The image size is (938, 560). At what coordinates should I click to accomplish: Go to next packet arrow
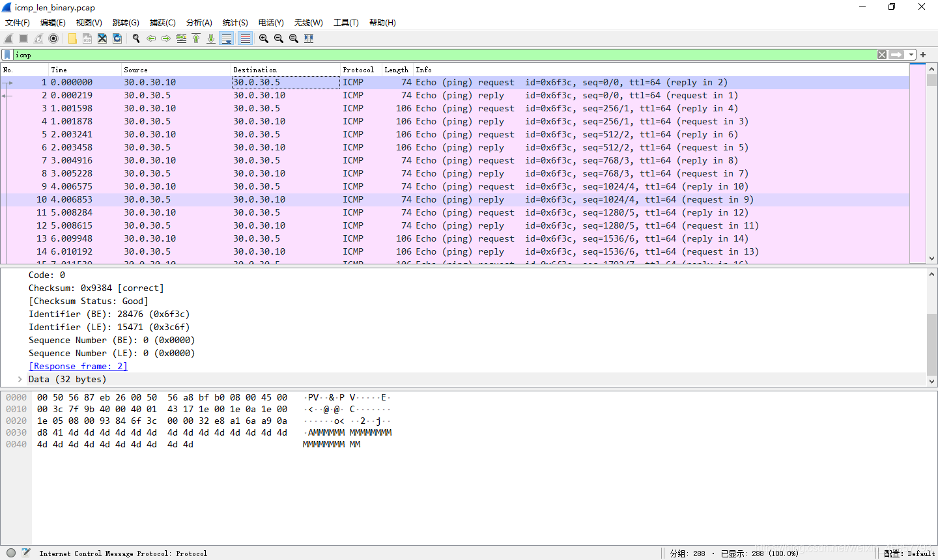click(166, 38)
